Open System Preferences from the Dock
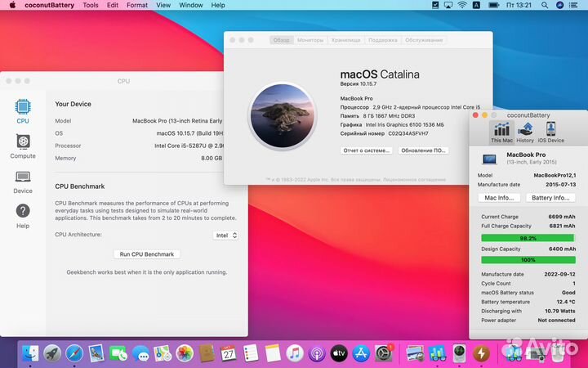The width and height of the screenshot is (588, 368). pyautogui.click(x=384, y=353)
